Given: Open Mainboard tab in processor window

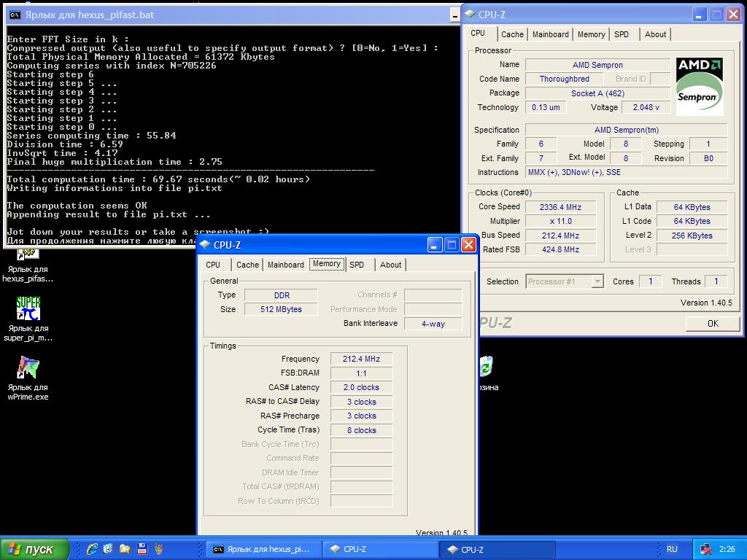Looking at the screenshot, I should (x=551, y=34).
